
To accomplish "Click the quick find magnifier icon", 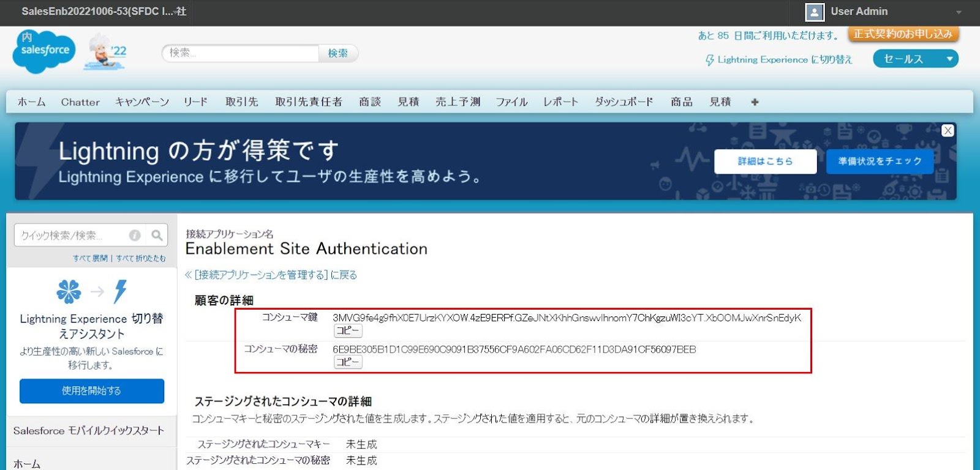I will [157, 235].
